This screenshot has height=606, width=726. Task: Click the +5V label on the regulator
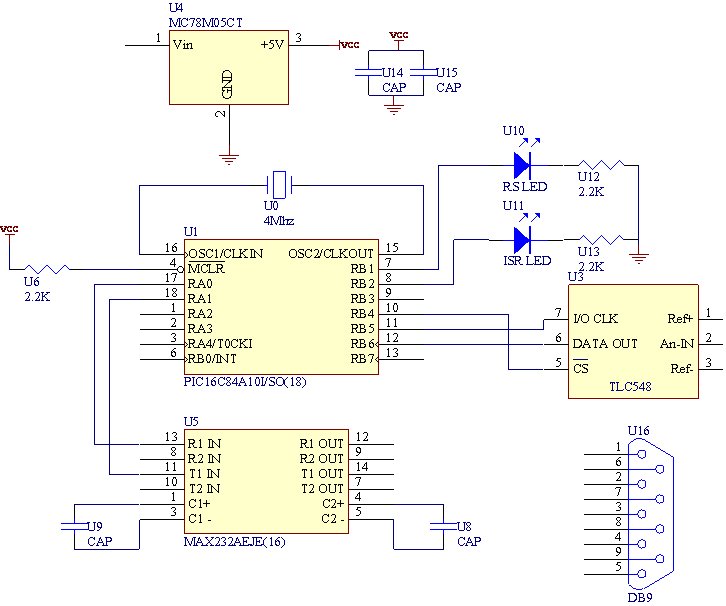[272, 44]
